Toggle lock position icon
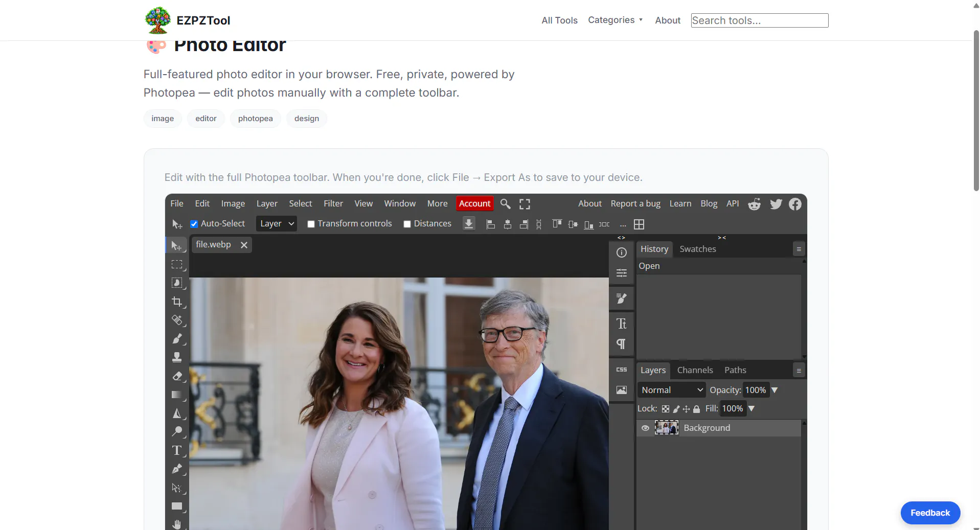This screenshot has width=980, height=530. pos(686,409)
